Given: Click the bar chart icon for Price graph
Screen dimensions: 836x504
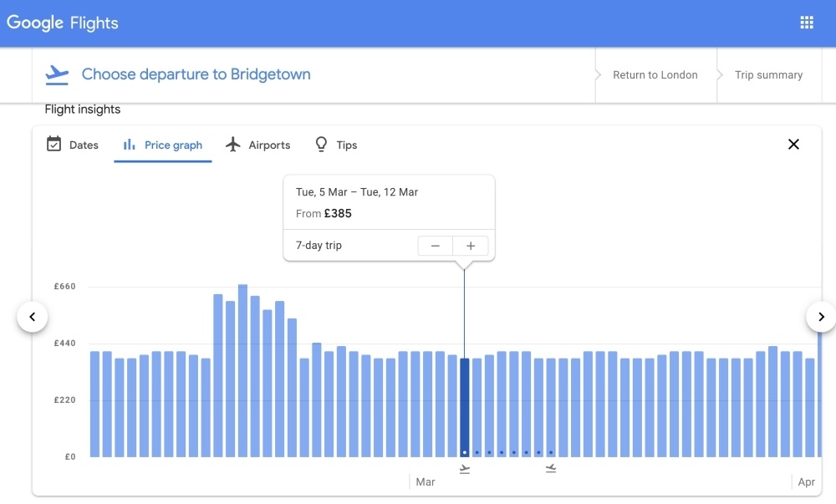Looking at the screenshot, I should 130,145.
